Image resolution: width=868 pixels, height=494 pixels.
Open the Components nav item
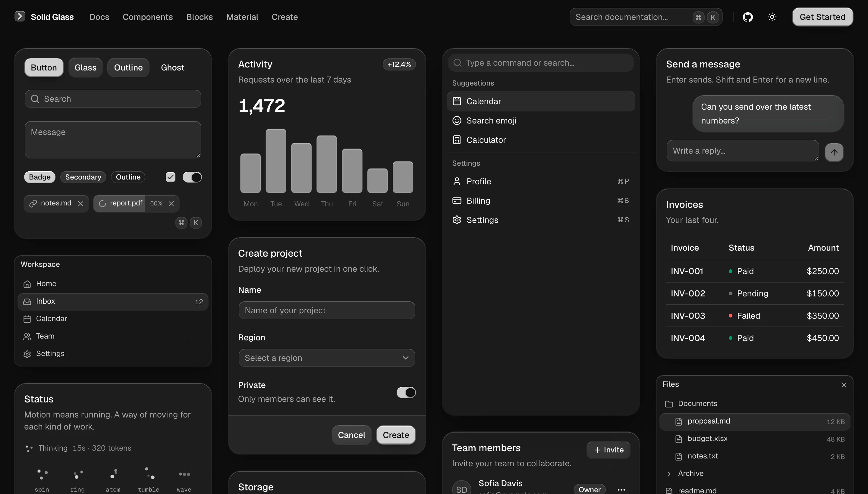148,17
